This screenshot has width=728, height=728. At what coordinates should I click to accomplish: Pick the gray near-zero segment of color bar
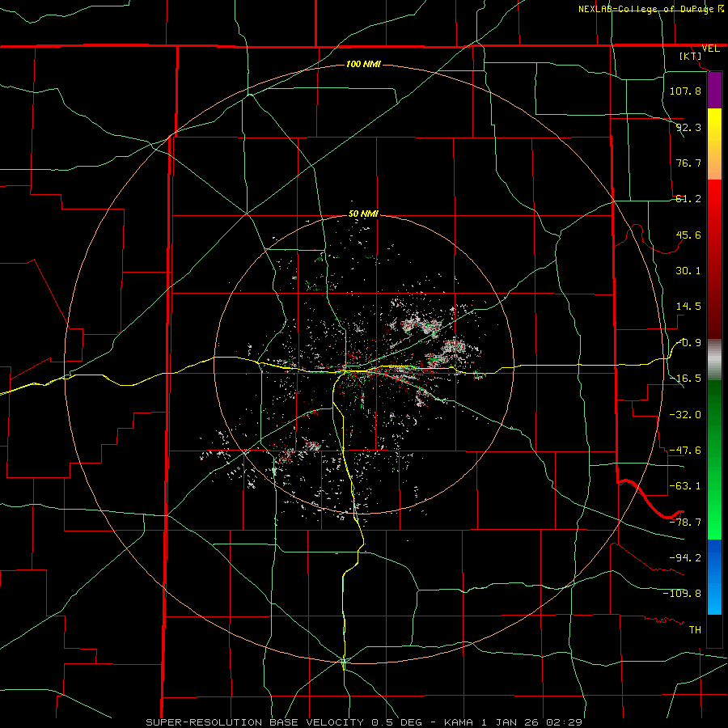[x=714, y=360]
